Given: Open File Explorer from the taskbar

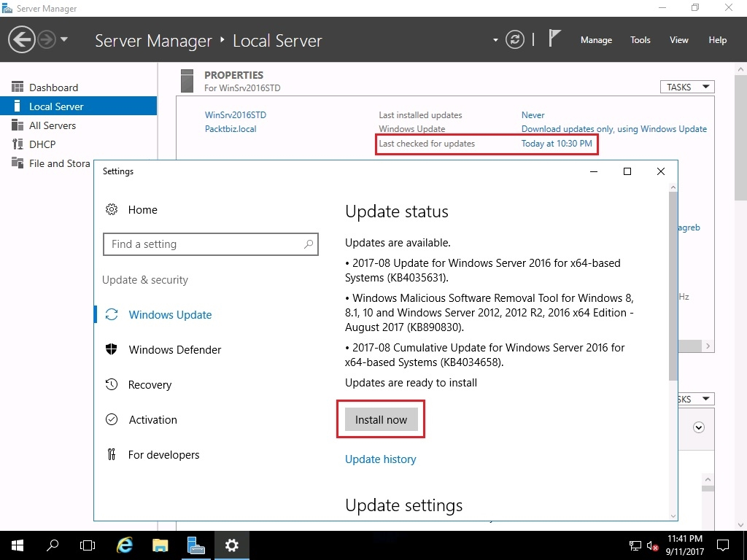Looking at the screenshot, I should coord(160,545).
